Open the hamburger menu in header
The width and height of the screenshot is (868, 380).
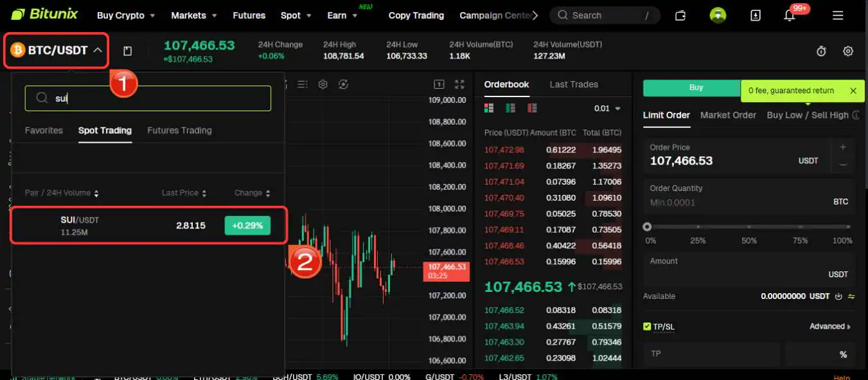coord(838,15)
